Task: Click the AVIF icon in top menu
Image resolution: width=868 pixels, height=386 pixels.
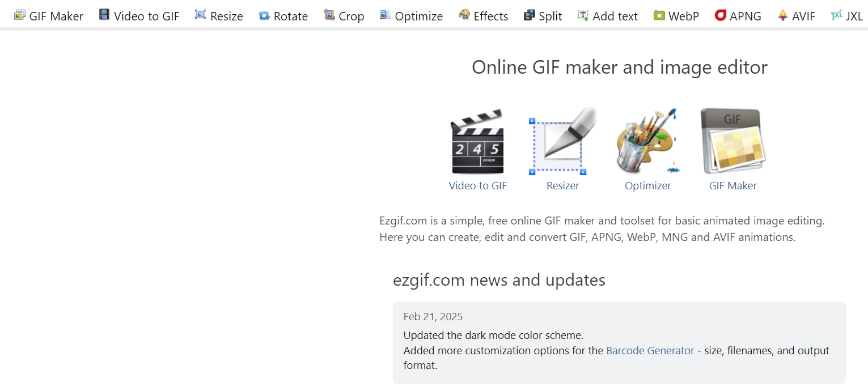Action: point(782,15)
